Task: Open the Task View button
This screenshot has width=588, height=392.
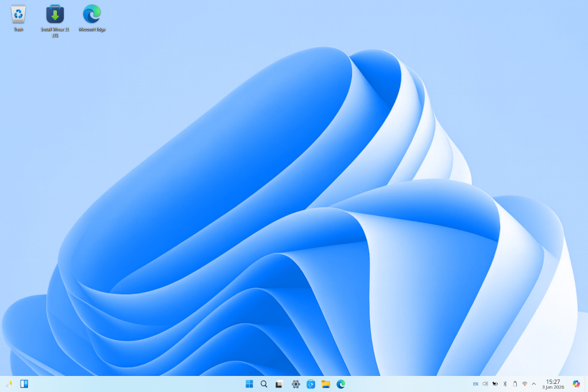Action: pyautogui.click(x=279, y=384)
